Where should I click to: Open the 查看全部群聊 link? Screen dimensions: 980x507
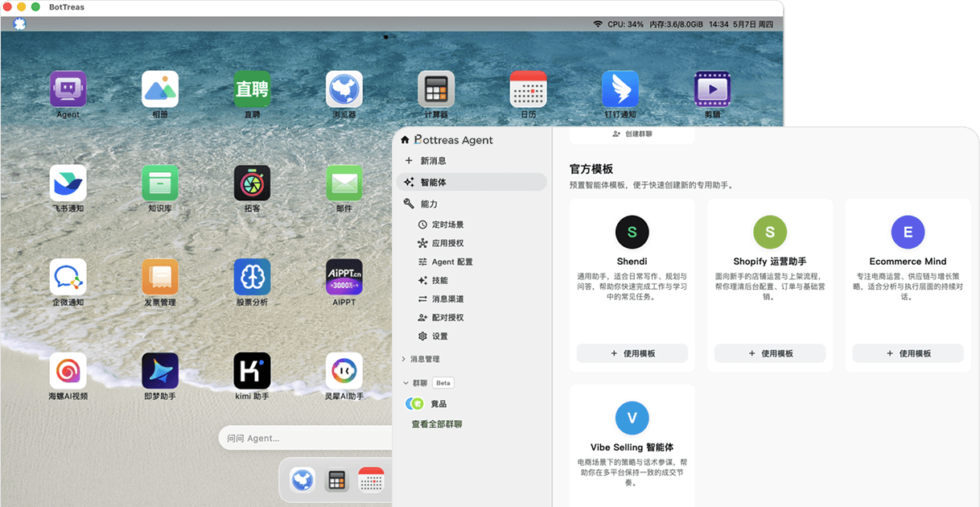(437, 424)
